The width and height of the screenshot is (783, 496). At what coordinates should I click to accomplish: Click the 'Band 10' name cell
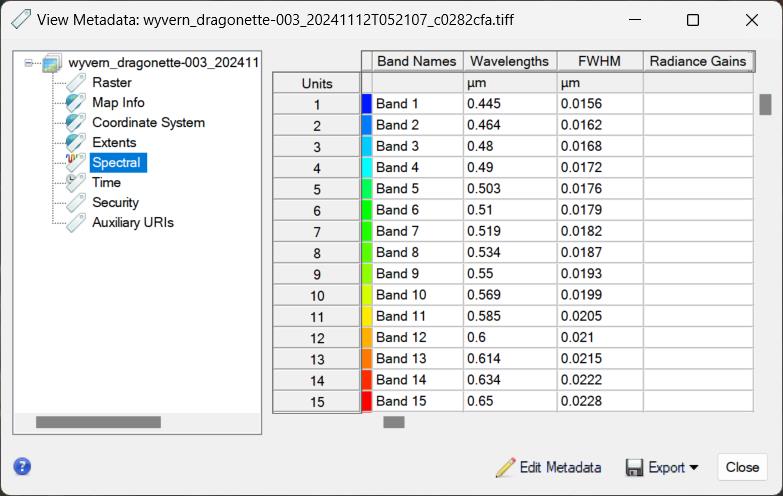[417, 295]
